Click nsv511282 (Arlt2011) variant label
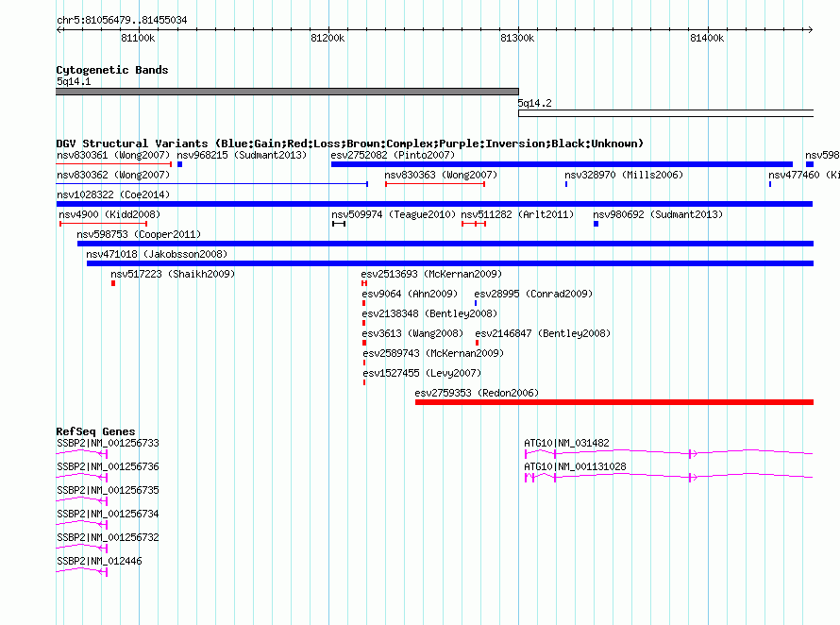Screen dimensions: 840x625 click(517, 214)
